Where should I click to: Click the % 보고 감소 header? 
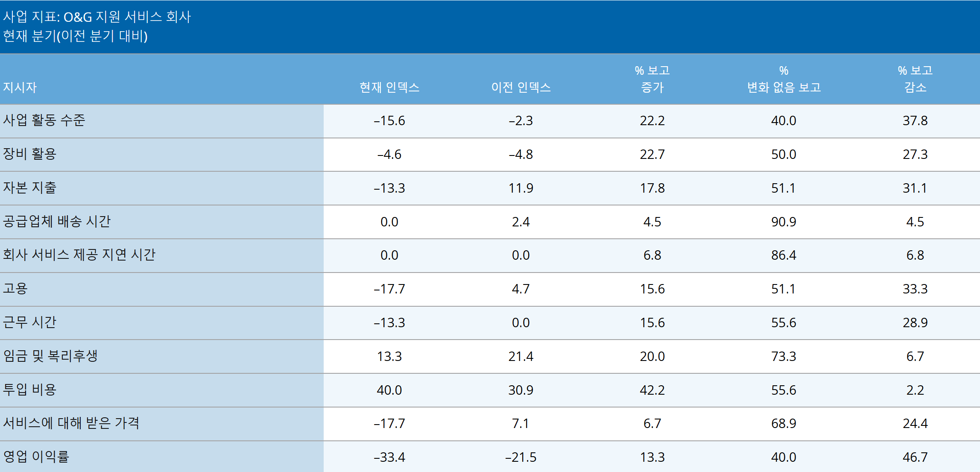(x=915, y=79)
